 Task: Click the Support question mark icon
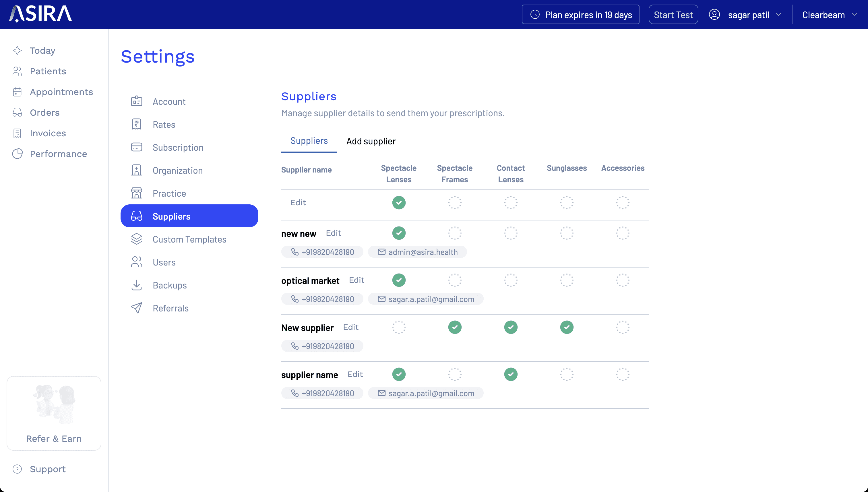pos(17,469)
